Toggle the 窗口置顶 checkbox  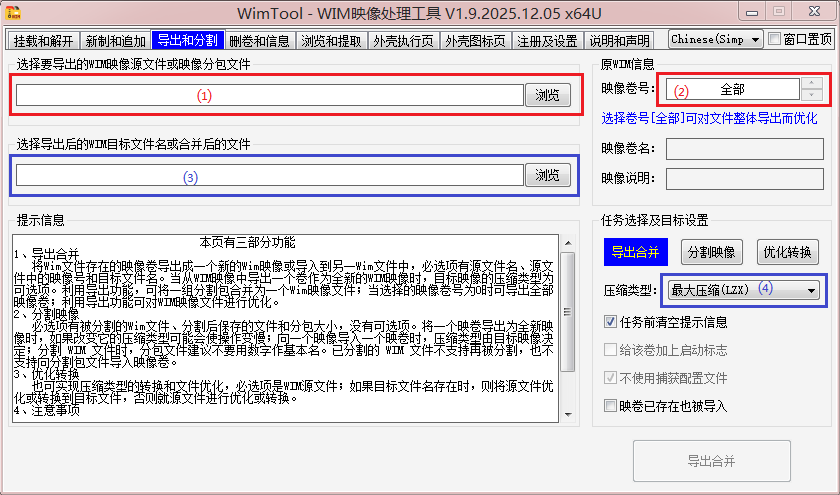click(775, 39)
